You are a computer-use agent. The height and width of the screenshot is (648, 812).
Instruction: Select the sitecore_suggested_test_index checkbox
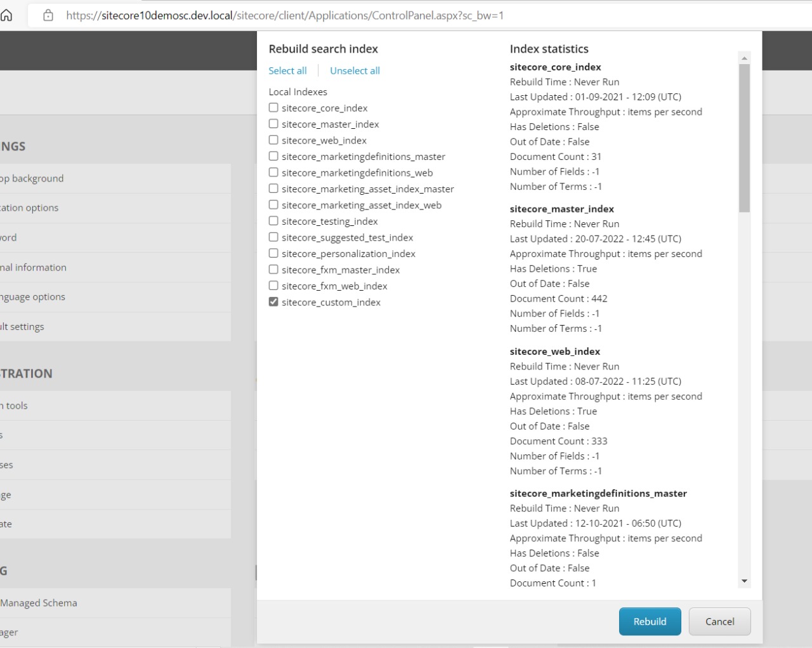pos(273,237)
